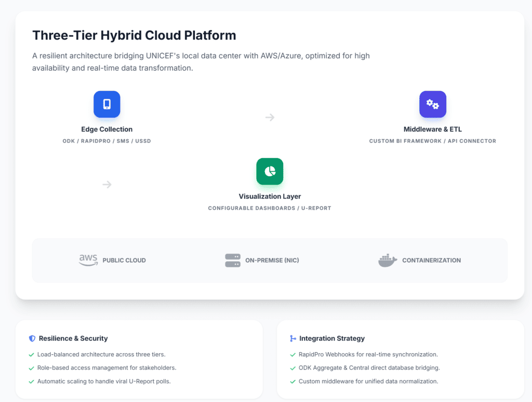The image size is (532, 402).
Task: Select the Three-Tier Hybrid Cloud Platform heading
Action: (x=134, y=35)
